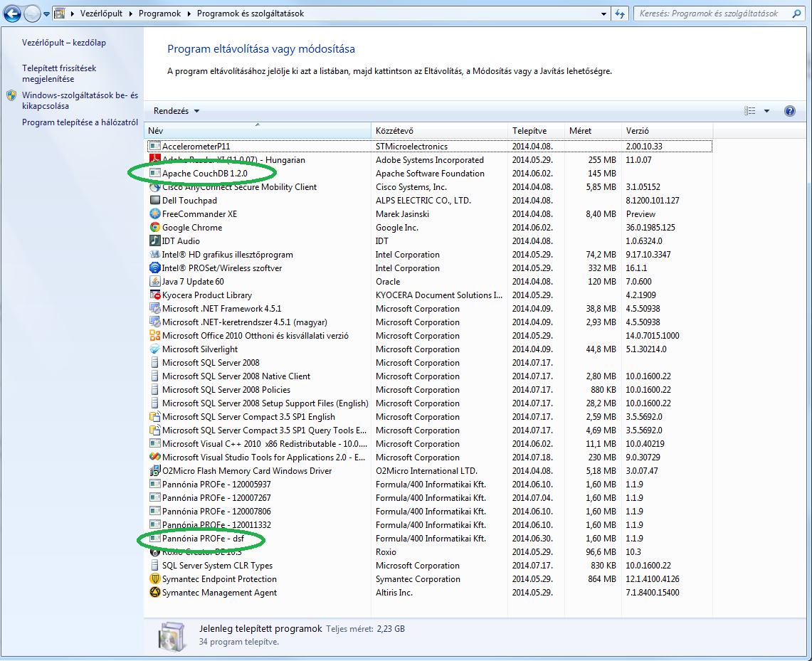The height and width of the screenshot is (661, 812).
Task: Click the Microsoft Silverlight icon
Action: point(154,349)
